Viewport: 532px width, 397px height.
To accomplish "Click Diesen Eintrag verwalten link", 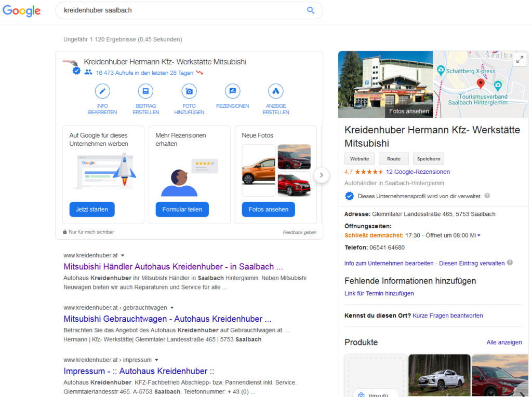I will pos(472,263).
